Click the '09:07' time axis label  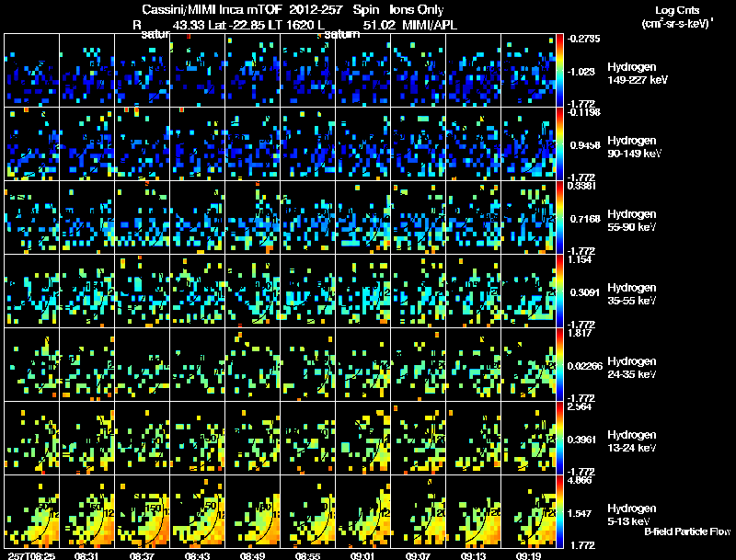coord(418,555)
